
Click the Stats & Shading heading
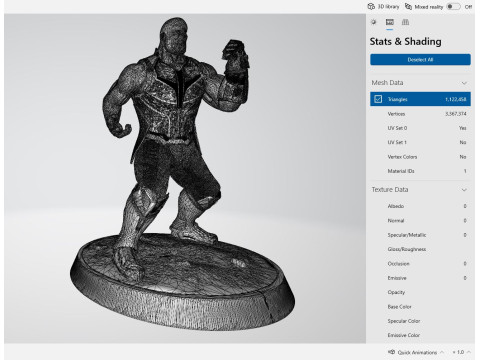pos(405,42)
